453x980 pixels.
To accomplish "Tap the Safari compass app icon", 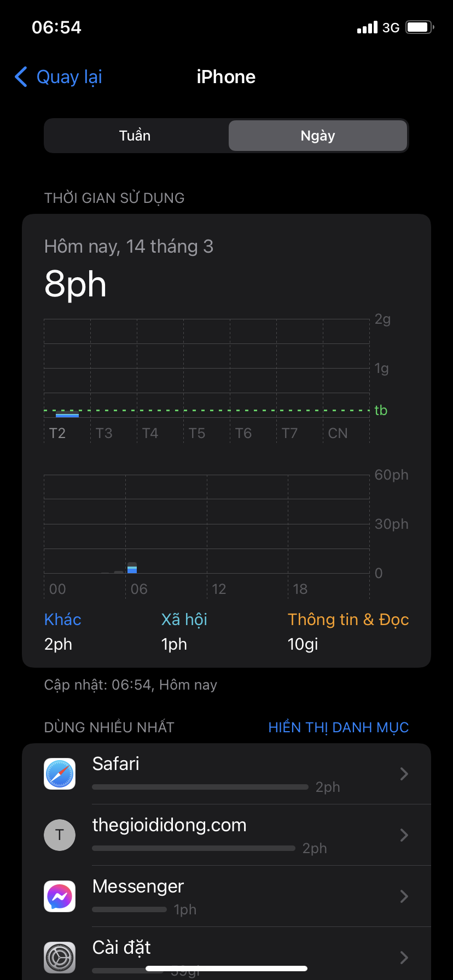I will (60, 774).
